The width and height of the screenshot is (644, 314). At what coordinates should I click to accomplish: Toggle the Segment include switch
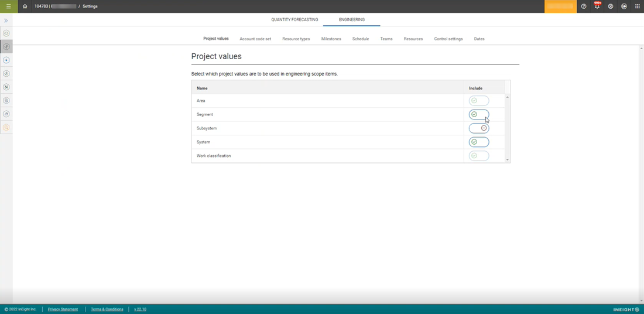point(478,114)
